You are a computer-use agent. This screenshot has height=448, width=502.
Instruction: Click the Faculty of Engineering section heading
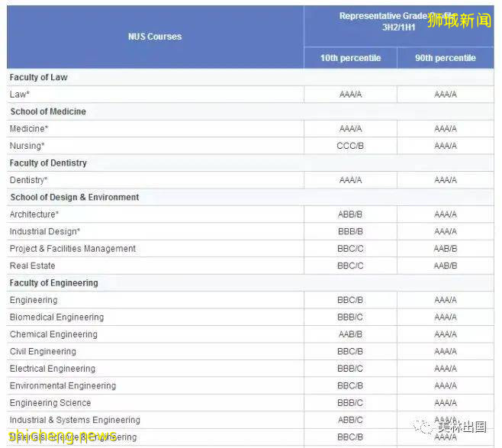tap(53, 283)
